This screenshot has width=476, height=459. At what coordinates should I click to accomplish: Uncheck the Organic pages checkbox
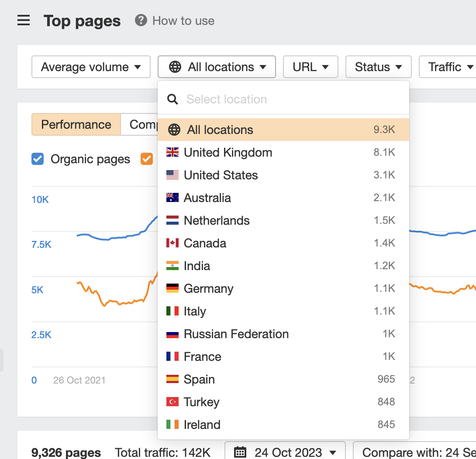pyautogui.click(x=37, y=159)
